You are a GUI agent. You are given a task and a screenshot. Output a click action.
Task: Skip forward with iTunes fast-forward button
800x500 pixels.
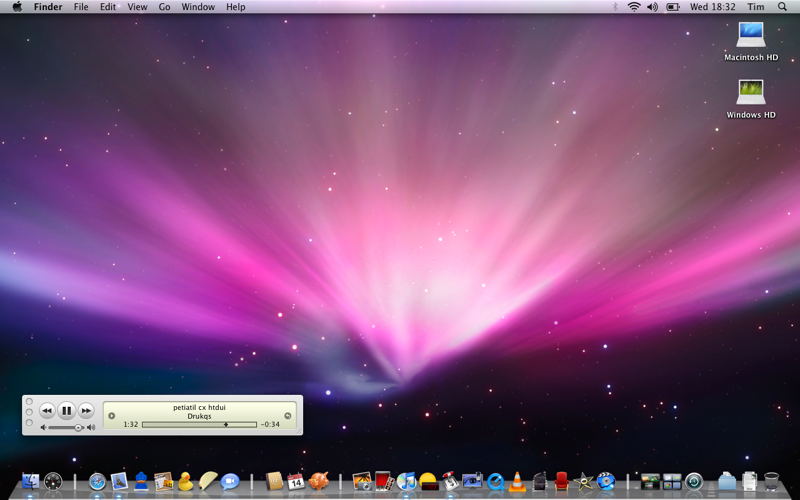pos(86,410)
